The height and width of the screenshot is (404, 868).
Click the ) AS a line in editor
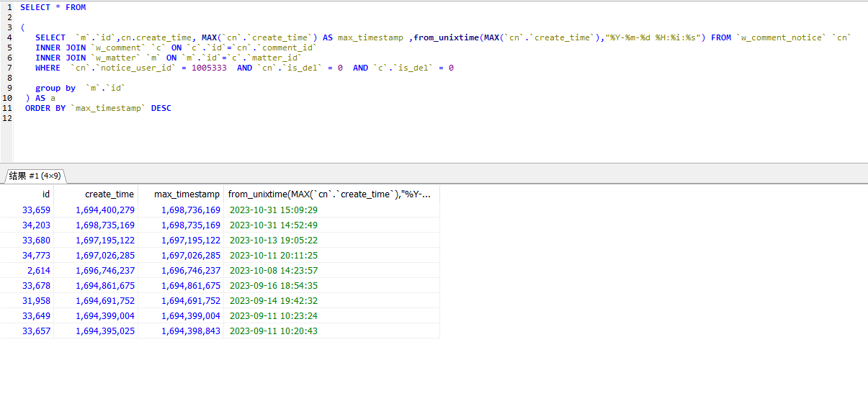pos(40,98)
